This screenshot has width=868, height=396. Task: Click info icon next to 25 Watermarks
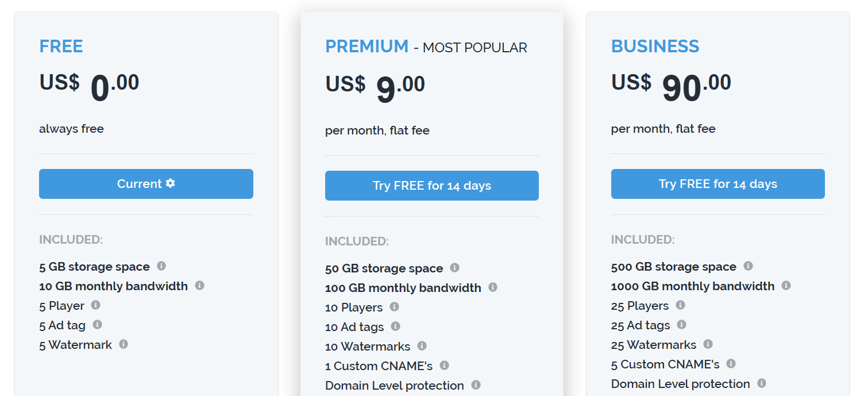tap(708, 344)
